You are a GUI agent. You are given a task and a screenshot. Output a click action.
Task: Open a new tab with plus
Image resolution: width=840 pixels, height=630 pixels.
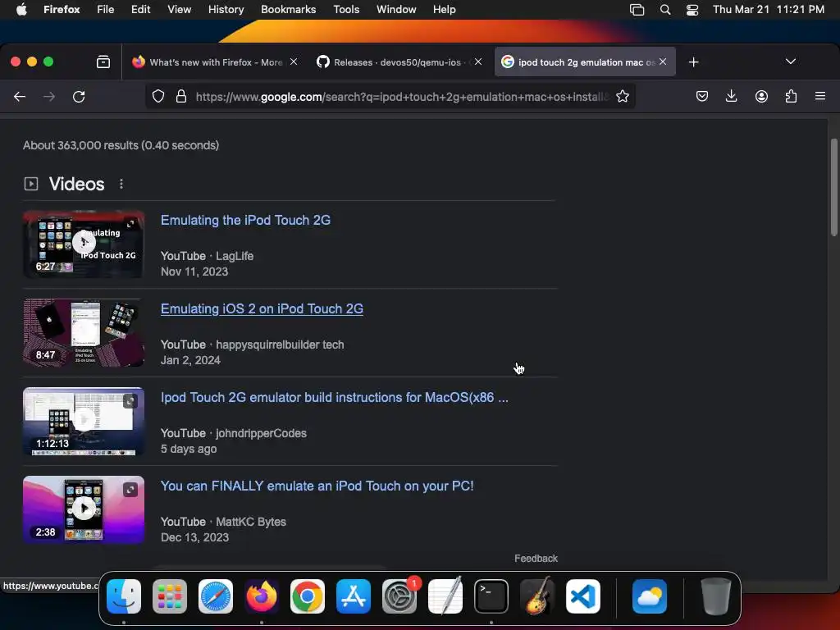(693, 62)
